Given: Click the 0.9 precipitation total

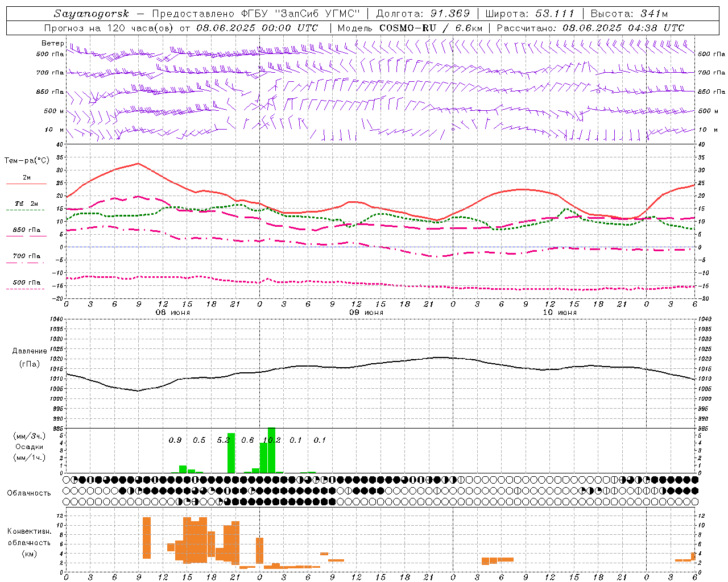Looking at the screenshot, I should click(x=175, y=440).
